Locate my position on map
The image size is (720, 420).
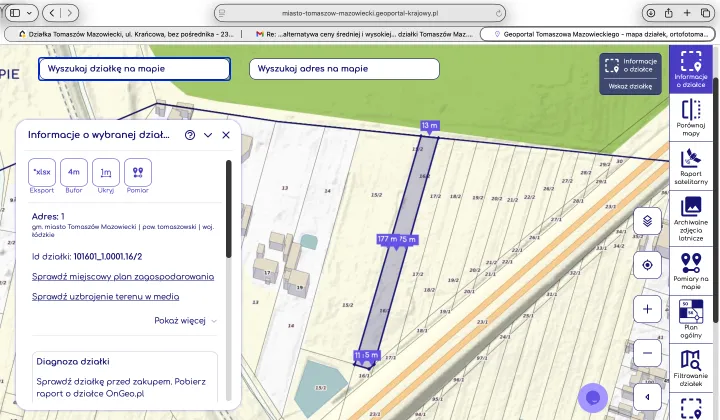coord(647,265)
